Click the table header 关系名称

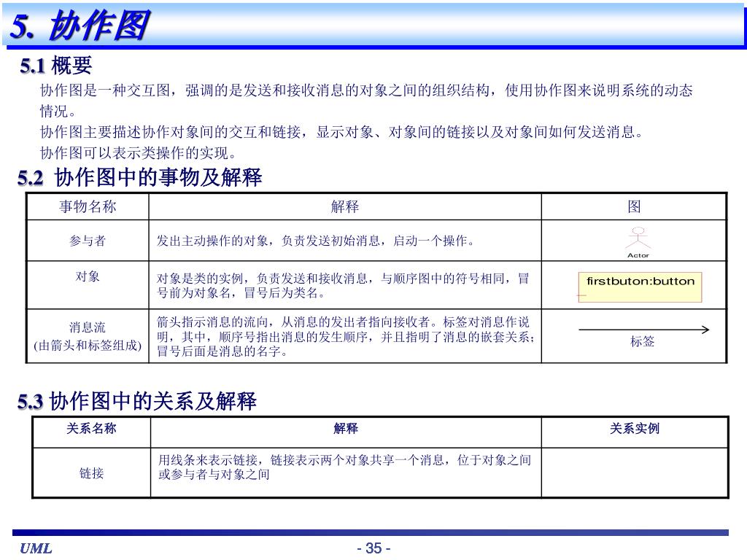91,429
